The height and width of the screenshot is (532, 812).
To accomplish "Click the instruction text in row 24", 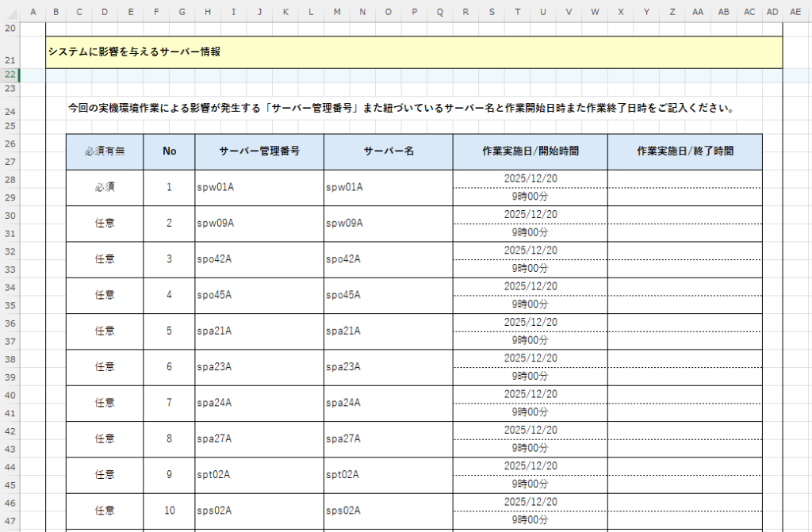I will (x=400, y=108).
